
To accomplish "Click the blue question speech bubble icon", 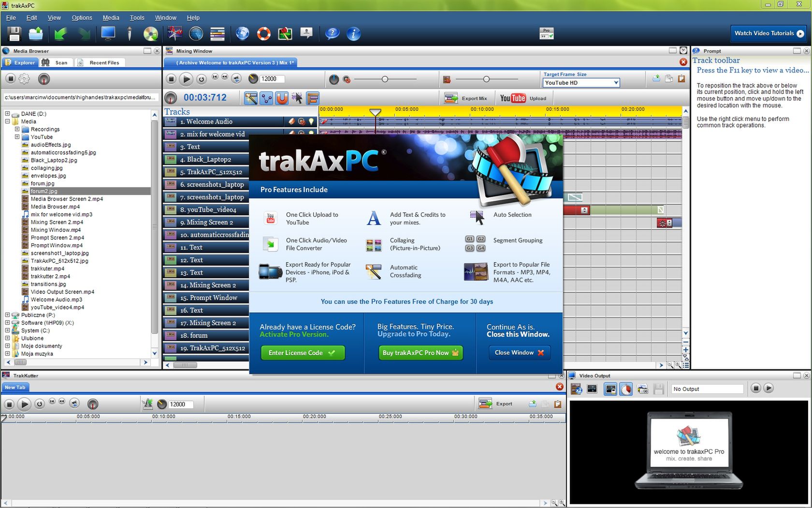I will [x=332, y=33].
